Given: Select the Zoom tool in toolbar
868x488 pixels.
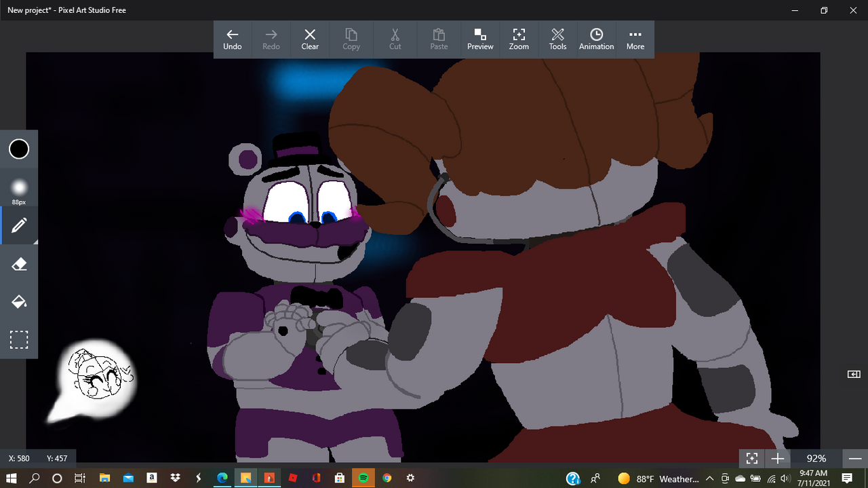Looking at the screenshot, I should click(519, 39).
